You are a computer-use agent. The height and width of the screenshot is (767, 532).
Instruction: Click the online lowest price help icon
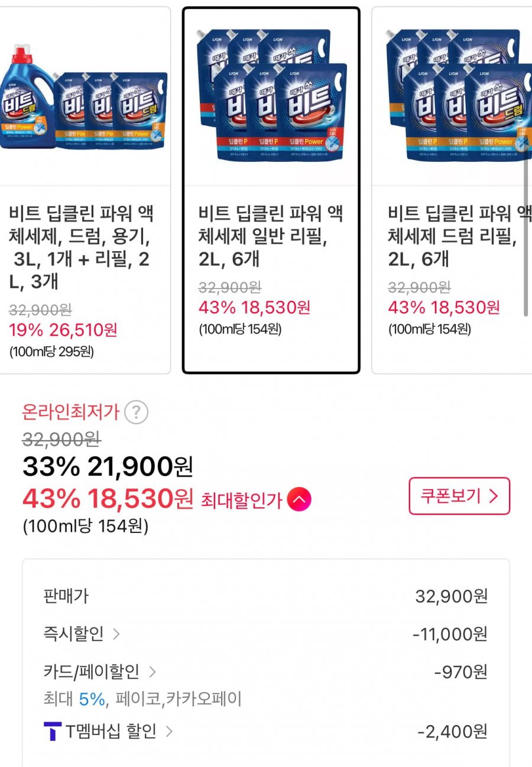pyautogui.click(x=137, y=412)
